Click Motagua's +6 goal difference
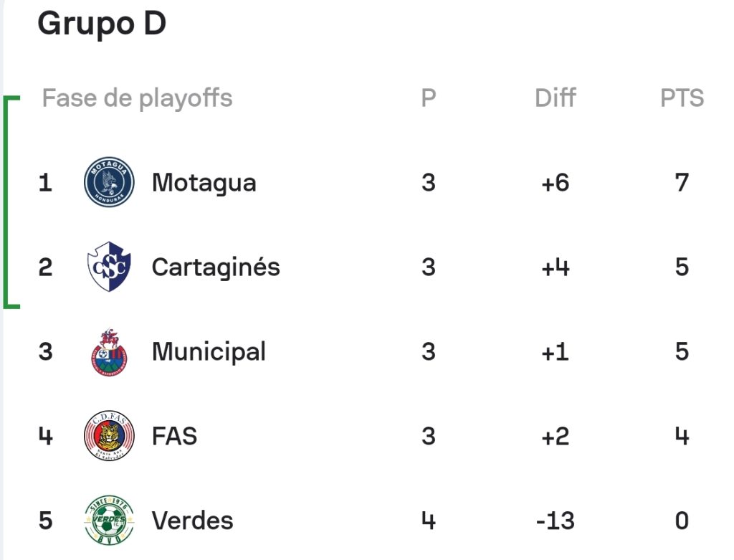Screen dimensions: 734x560 click(556, 183)
